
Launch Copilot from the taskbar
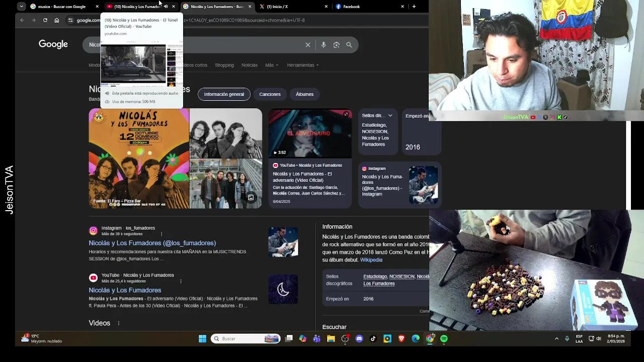pos(303,339)
